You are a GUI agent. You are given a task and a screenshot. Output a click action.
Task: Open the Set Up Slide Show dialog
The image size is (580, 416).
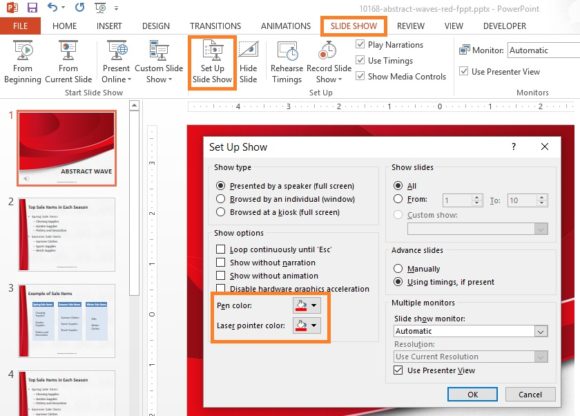click(x=212, y=62)
